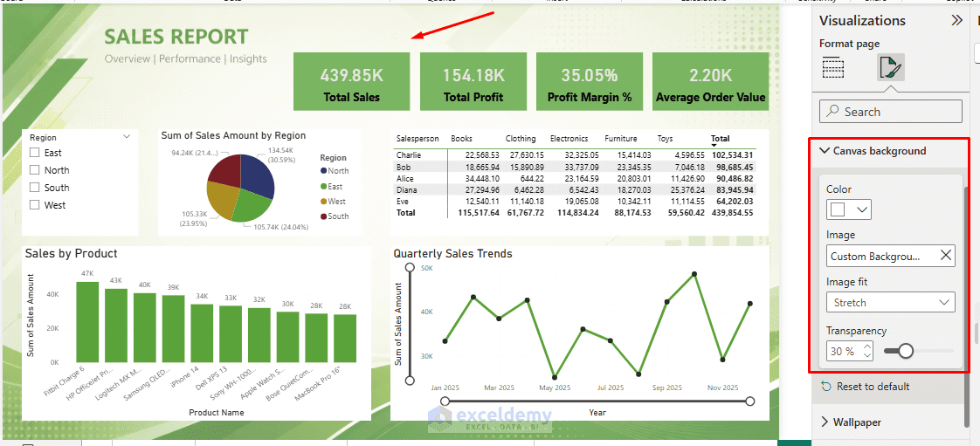This screenshot has height=446, width=980.
Task: Click Reset to default
Action: 866,386
